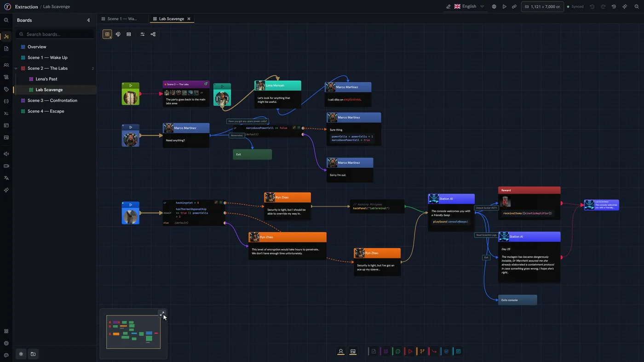644x362 pixels.
Task: Toggle the list rows view in canvas toolbar
Action: (x=129, y=34)
